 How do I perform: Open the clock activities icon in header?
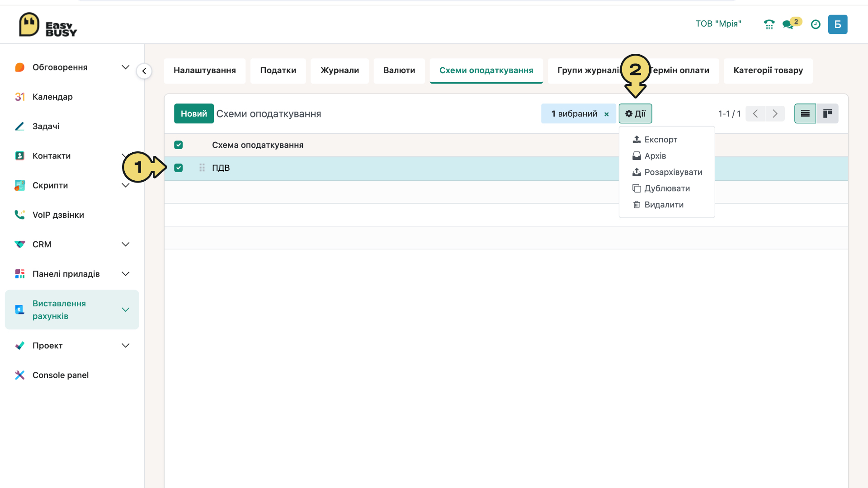tap(816, 24)
